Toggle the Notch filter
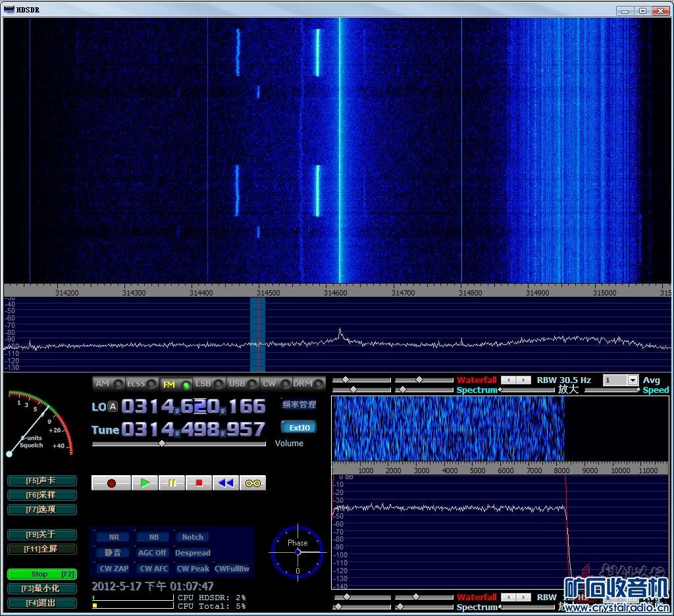 (193, 537)
